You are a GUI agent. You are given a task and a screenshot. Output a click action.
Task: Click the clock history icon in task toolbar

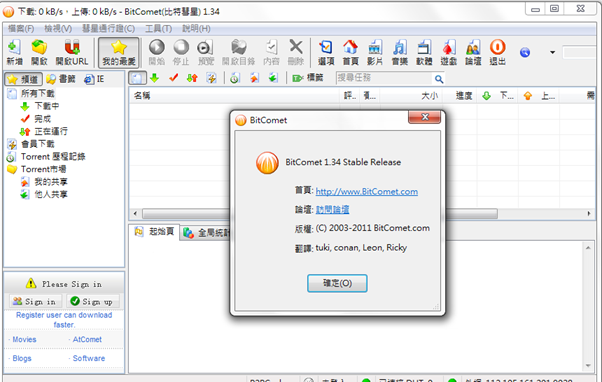[235, 78]
